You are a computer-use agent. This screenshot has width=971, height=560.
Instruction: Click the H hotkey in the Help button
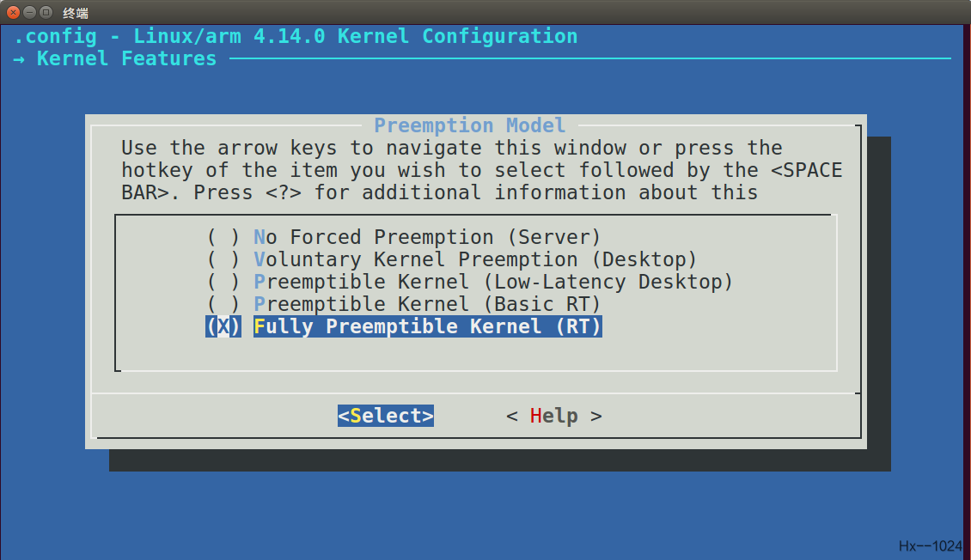(537, 415)
